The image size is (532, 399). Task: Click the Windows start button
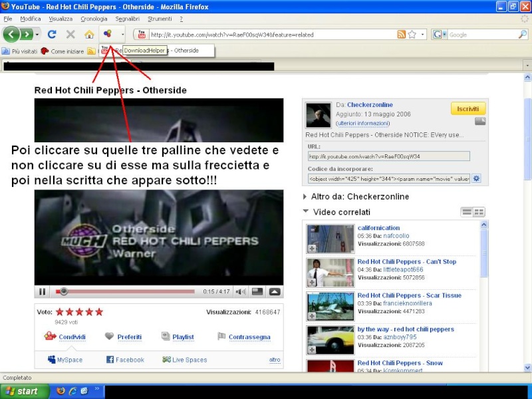click(x=25, y=391)
